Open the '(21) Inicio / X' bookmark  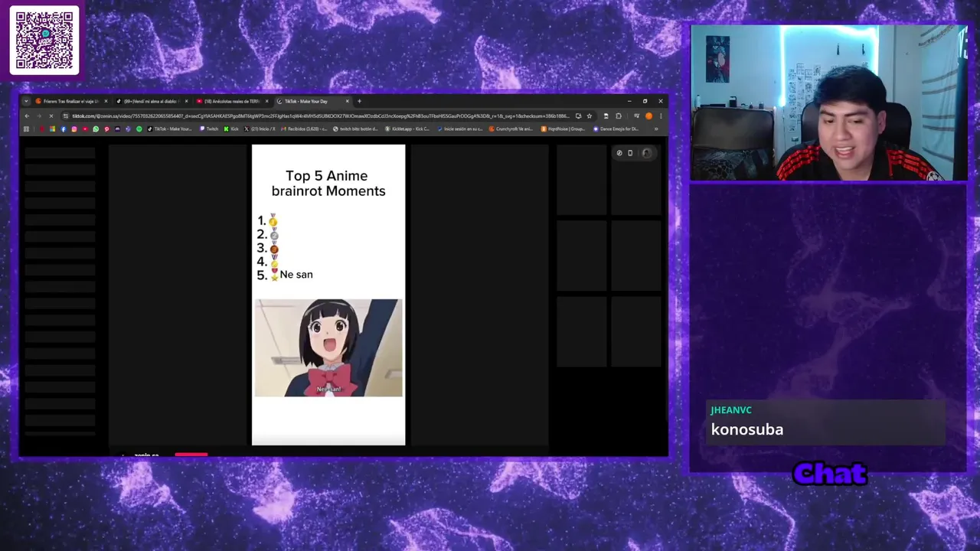[260, 129]
